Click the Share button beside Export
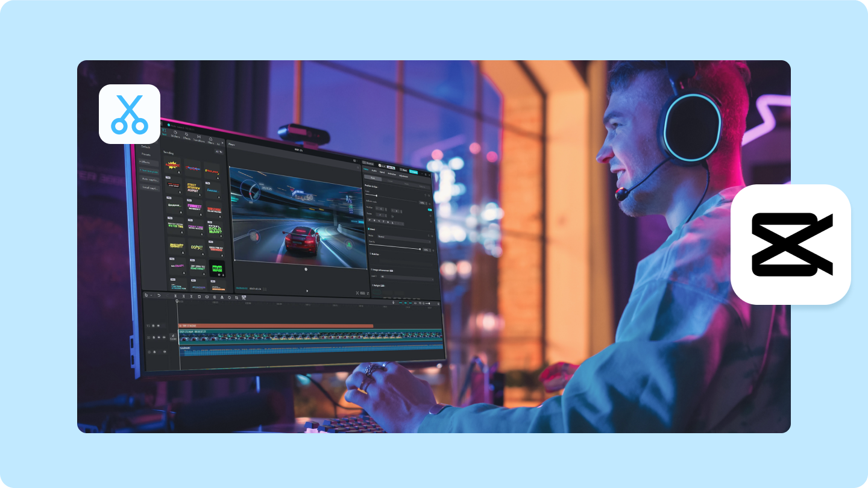868x488 pixels. [x=403, y=170]
